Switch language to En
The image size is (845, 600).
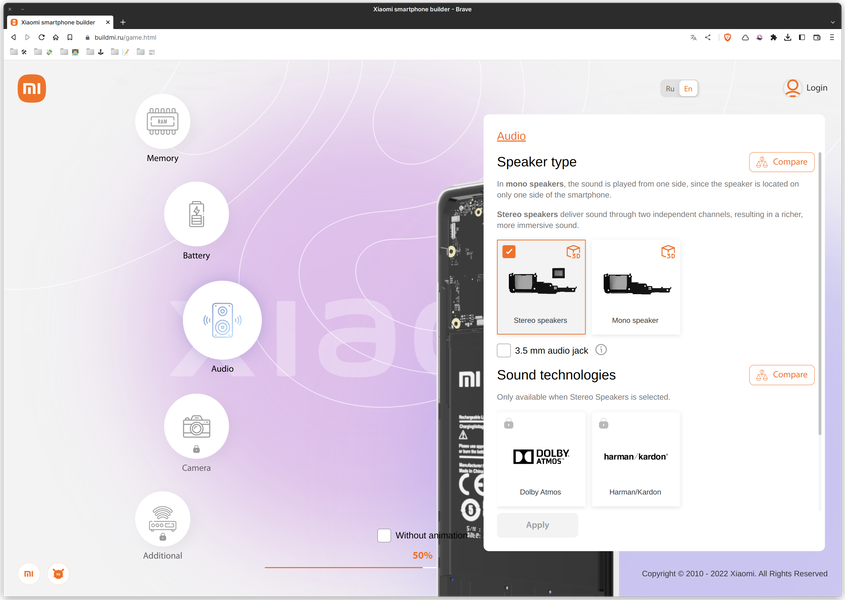(x=688, y=88)
